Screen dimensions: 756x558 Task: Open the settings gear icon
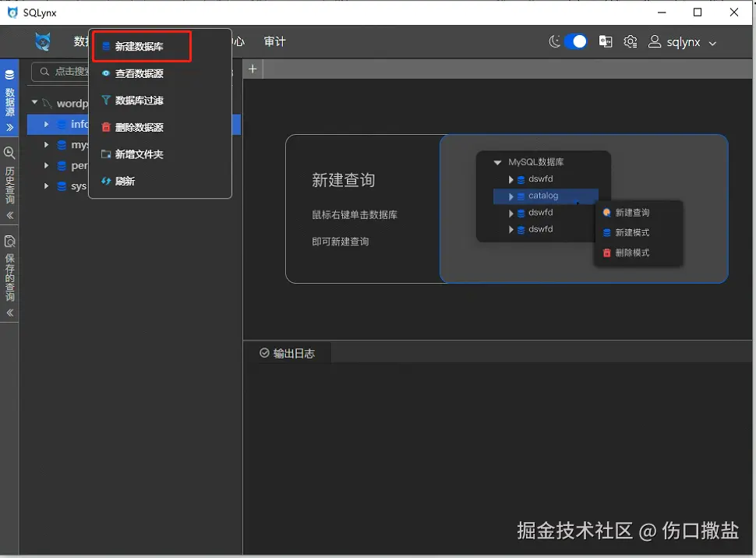pyautogui.click(x=631, y=41)
